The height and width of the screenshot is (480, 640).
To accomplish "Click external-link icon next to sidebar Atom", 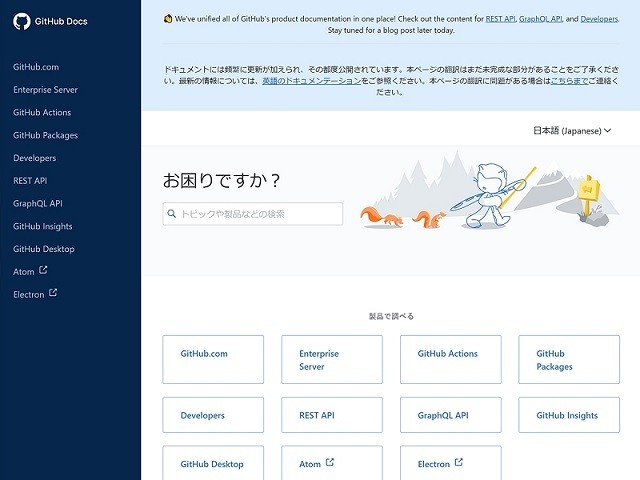I will point(43,270).
